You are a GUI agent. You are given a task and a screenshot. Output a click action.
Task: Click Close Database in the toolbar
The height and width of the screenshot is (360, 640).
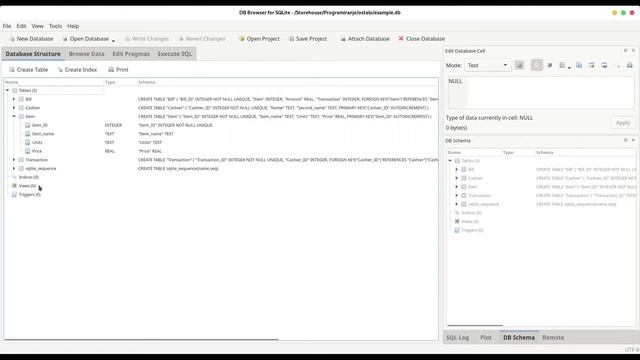click(422, 39)
